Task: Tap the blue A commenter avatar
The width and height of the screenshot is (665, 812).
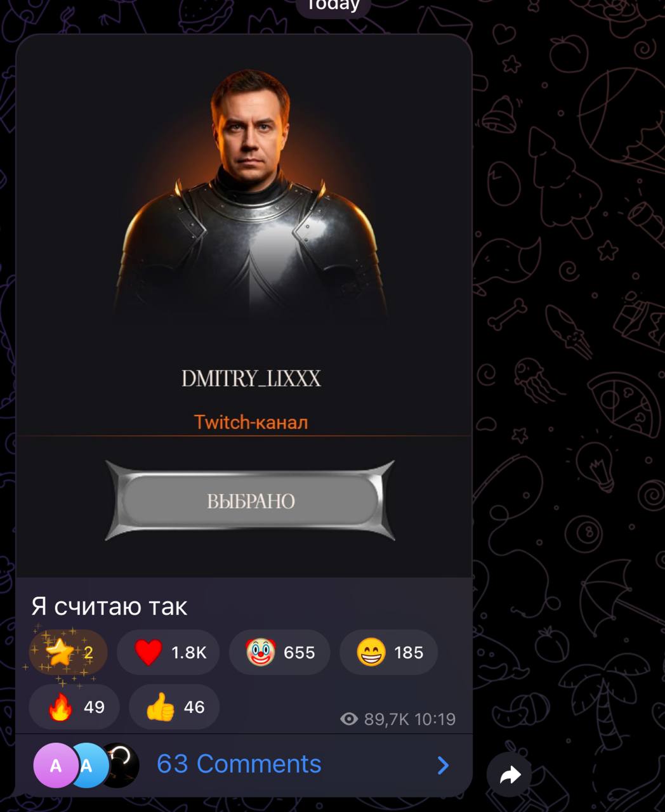Action: [x=89, y=765]
